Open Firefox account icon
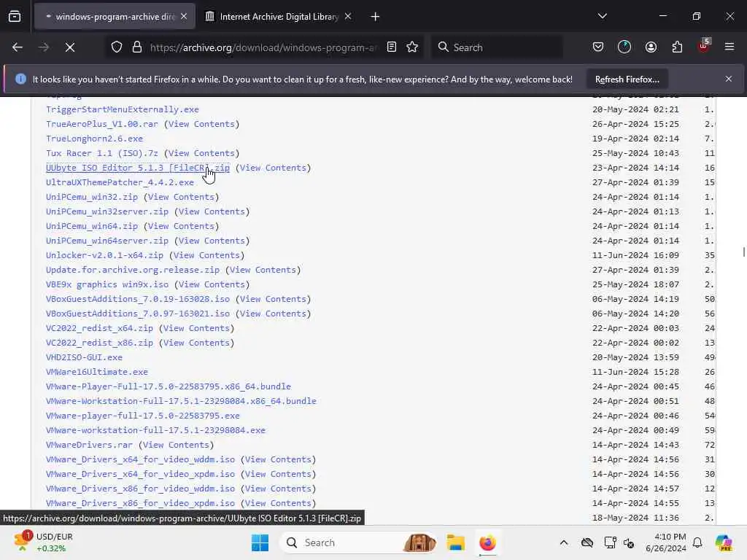Viewport: 747px width, 560px height. (x=651, y=47)
